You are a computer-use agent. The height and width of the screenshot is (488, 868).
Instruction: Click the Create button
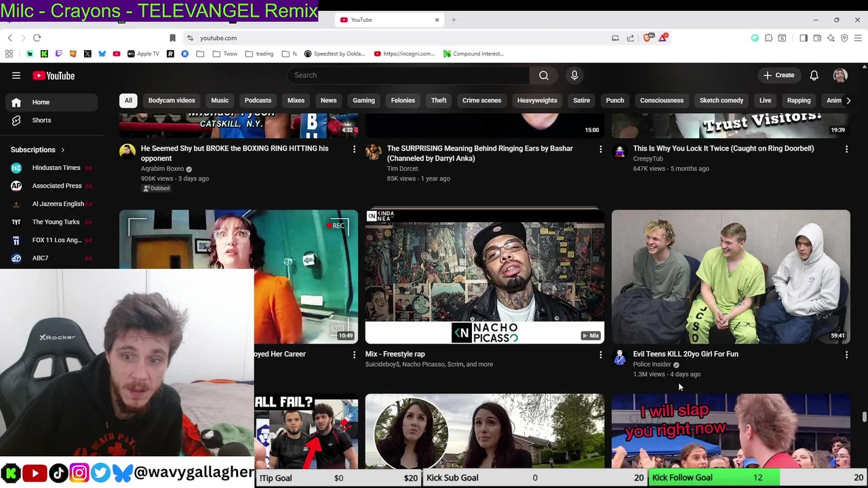778,75
